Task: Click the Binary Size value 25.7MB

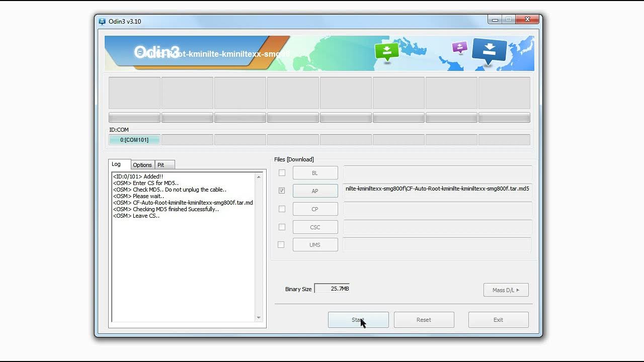Action: pyautogui.click(x=332, y=289)
